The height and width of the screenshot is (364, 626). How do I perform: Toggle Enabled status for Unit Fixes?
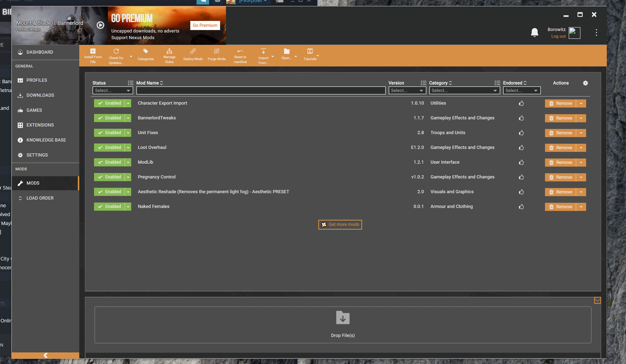[x=109, y=133]
